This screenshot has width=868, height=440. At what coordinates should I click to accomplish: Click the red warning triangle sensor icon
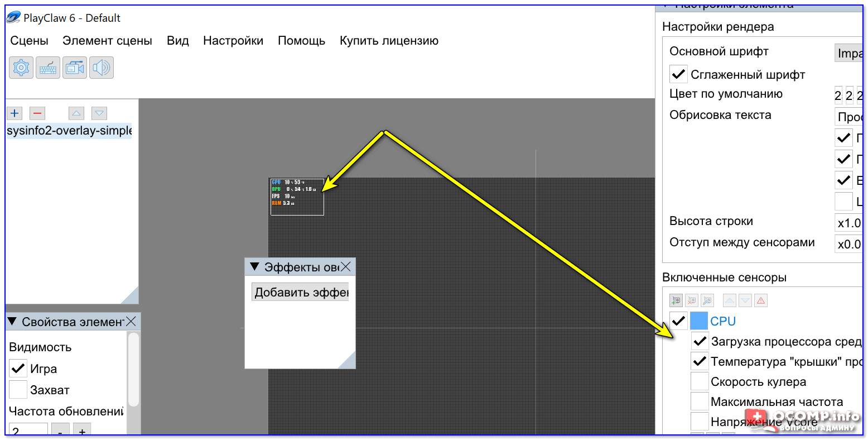coord(761,300)
